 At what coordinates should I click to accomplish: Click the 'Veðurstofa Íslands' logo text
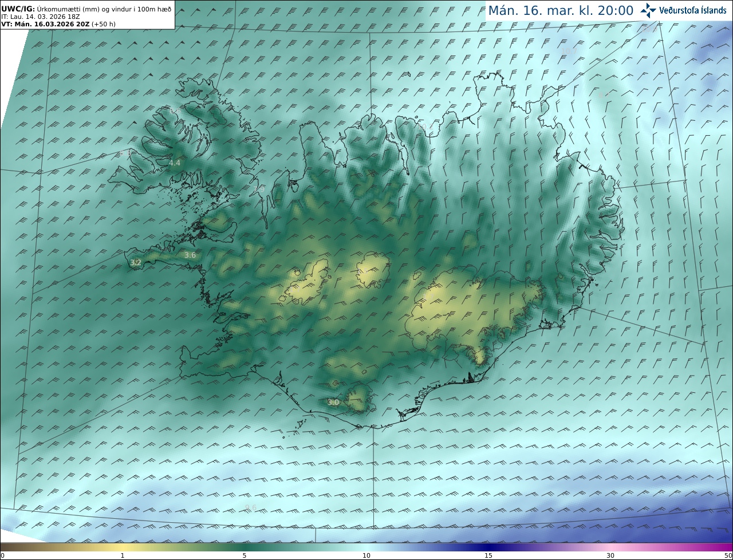coord(693,10)
